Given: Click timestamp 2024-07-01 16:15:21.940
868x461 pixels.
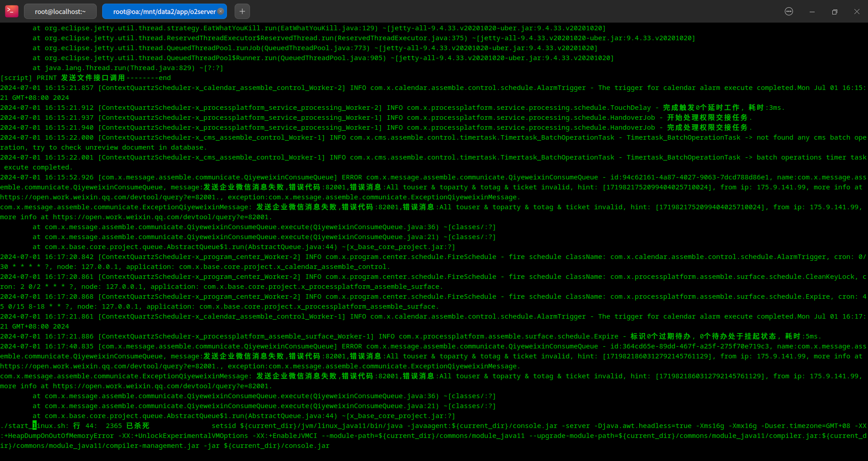Looking at the screenshot, I should click(x=47, y=127).
